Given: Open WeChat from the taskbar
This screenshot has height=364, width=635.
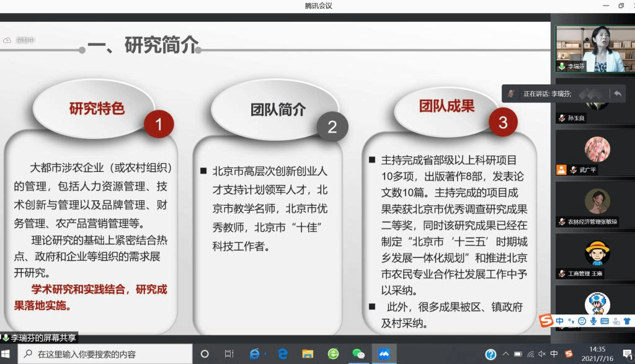Looking at the screenshot, I should [358, 354].
